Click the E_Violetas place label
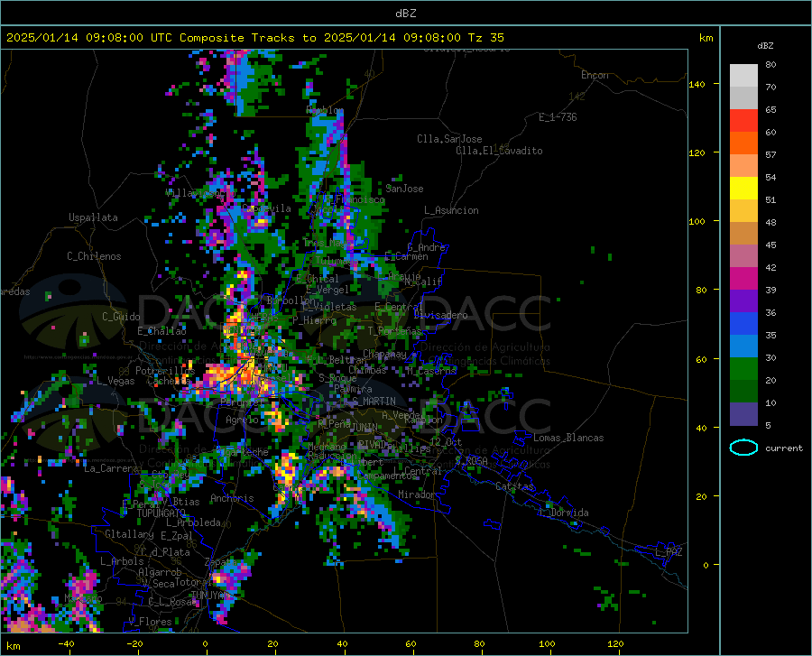This screenshot has width=812, height=656. (x=329, y=307)
